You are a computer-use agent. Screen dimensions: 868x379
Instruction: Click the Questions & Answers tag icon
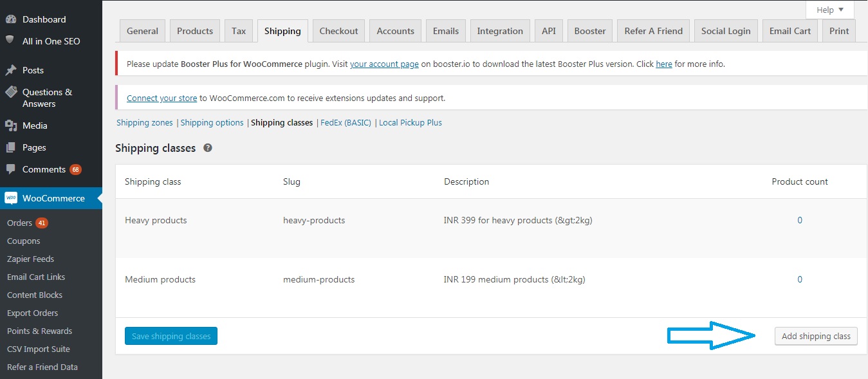[10, 92]
